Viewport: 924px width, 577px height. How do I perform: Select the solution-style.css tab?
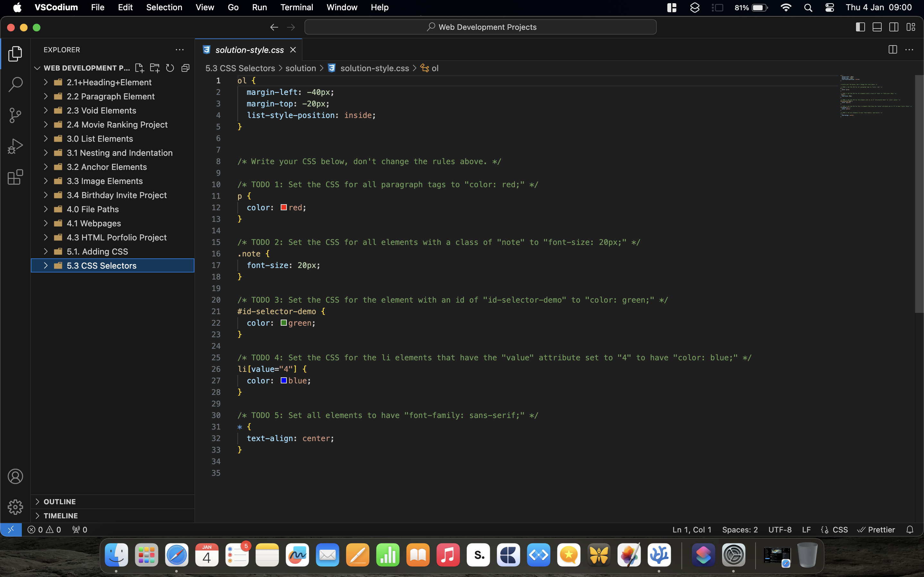click(249, 50)
